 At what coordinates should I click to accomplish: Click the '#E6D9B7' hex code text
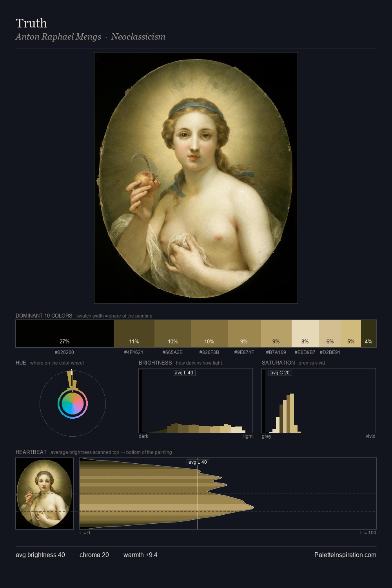[x=305, y=352]
